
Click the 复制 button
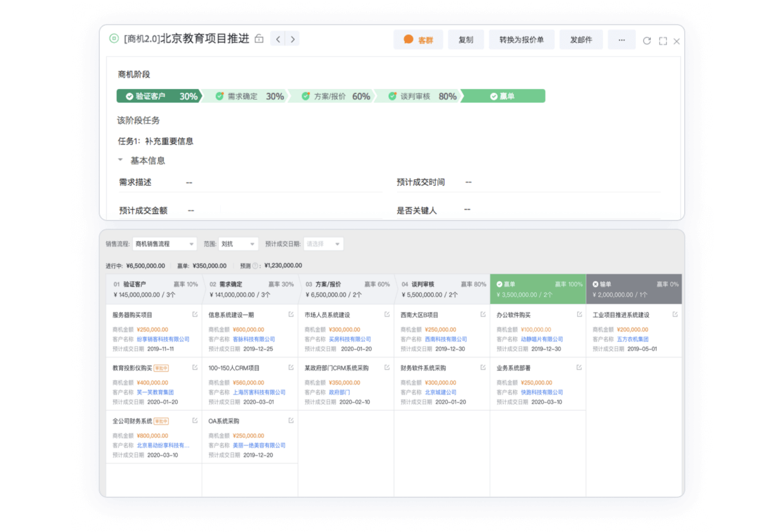[466, 40]
